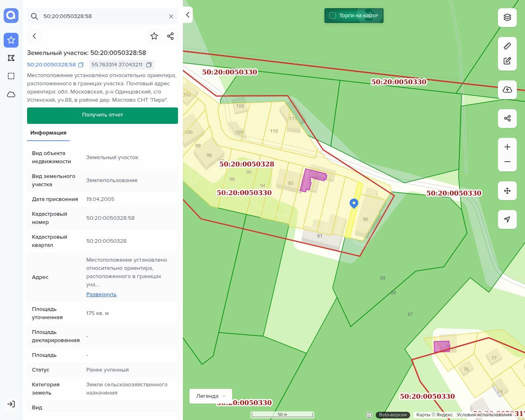
Task: Click the cloud upload icon
Action: tap(507, 89)
